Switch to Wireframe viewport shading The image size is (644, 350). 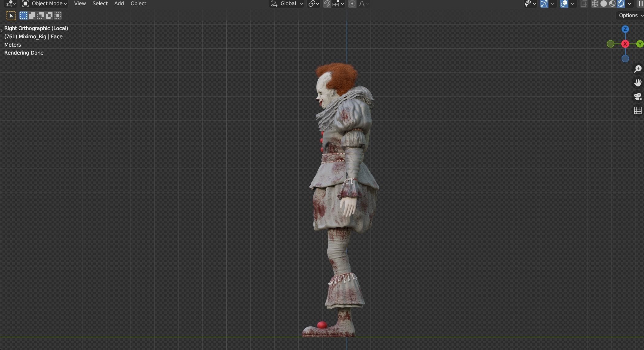[x=595, y=4]
